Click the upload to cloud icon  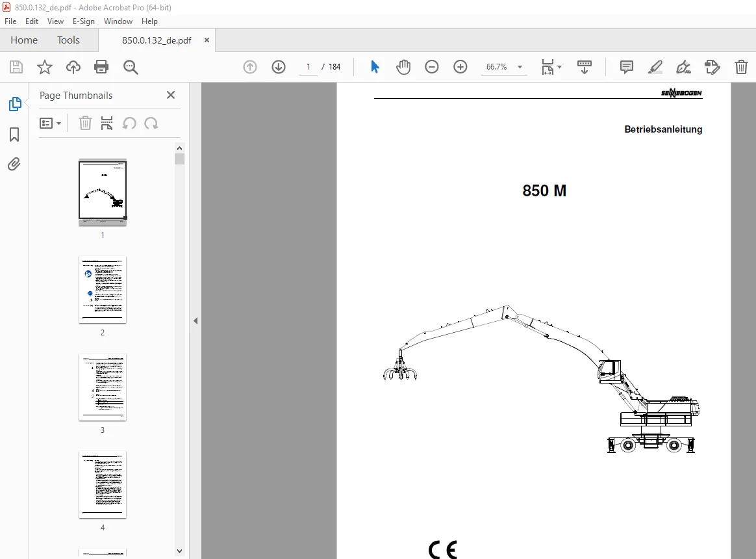coord(73,67)
